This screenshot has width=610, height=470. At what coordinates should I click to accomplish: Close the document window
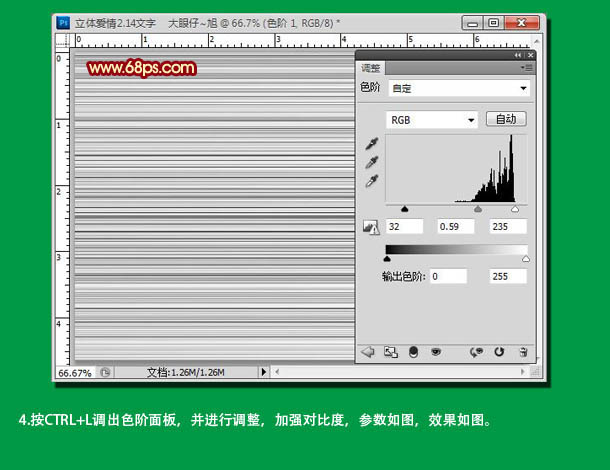522,23
